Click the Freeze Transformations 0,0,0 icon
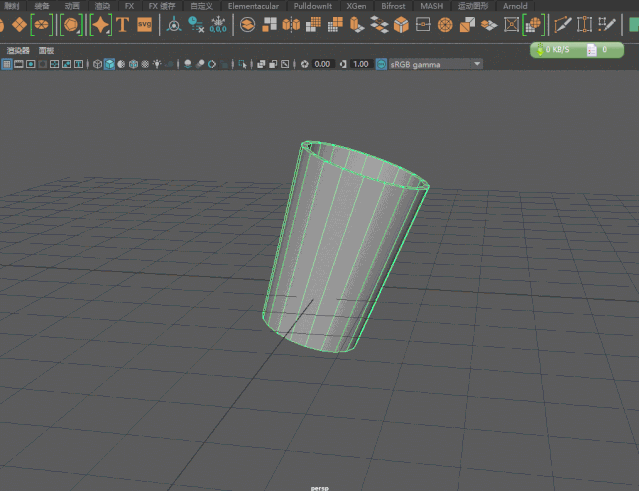This screenshot has width=639, height=491. click(218, 24)
